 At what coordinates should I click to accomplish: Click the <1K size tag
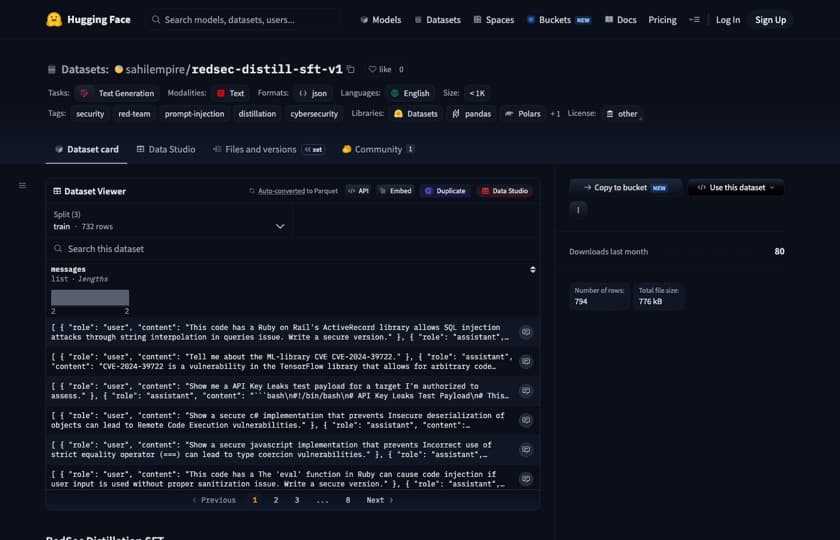pos(477,93)
